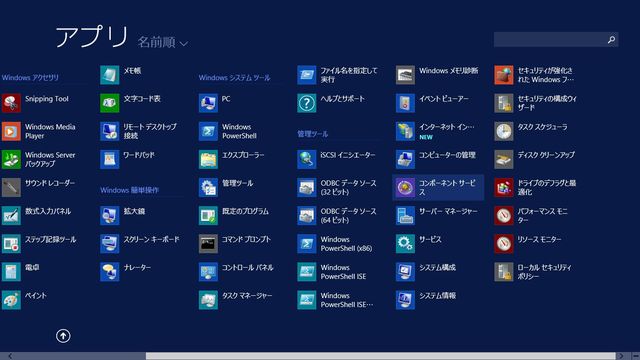Launch ペイント icon
640x360 pixels.
point(11,300)
